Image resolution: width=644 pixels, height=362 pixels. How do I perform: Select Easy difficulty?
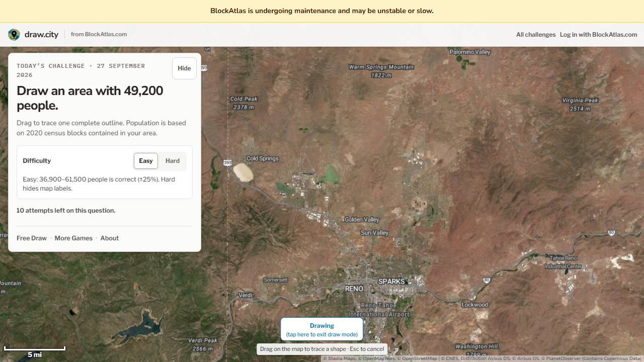pyautogui.click(x=146, y=161)
